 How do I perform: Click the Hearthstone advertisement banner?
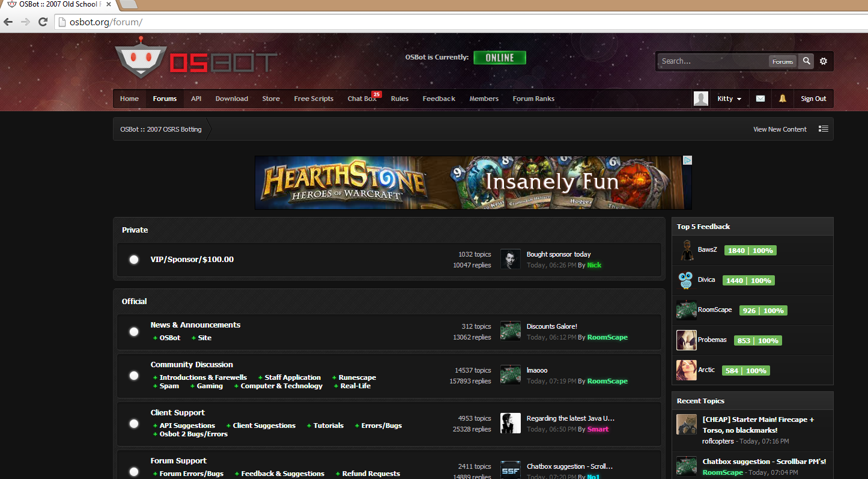click(x=473, y=183)
